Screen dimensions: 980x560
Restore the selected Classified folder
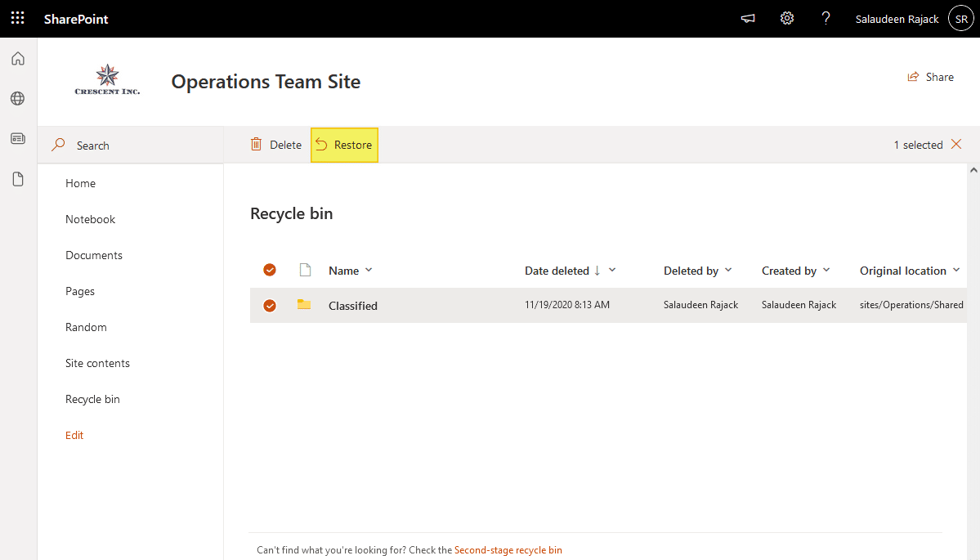pos(344,144)
